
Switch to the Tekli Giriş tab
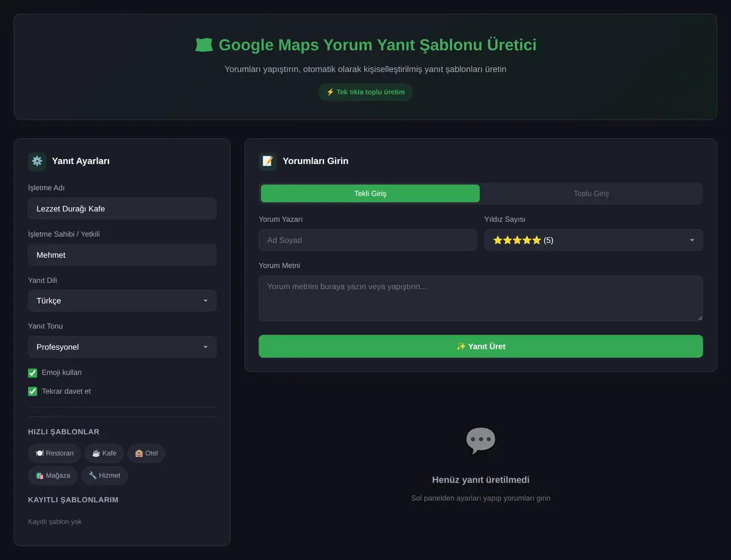pyautogui.click(x=370, y=194)
